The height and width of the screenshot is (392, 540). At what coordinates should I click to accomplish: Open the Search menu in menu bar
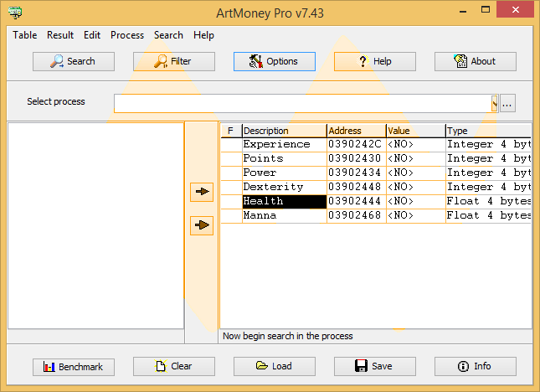(x=168, y=35)
